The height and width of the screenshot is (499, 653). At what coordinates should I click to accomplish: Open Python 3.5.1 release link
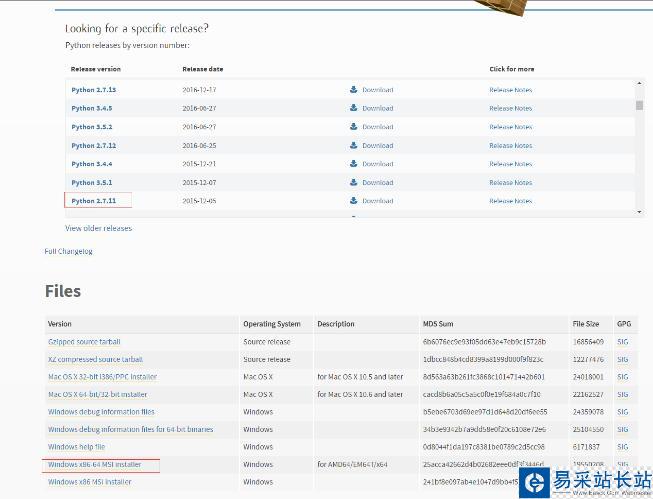pos(92,183)
